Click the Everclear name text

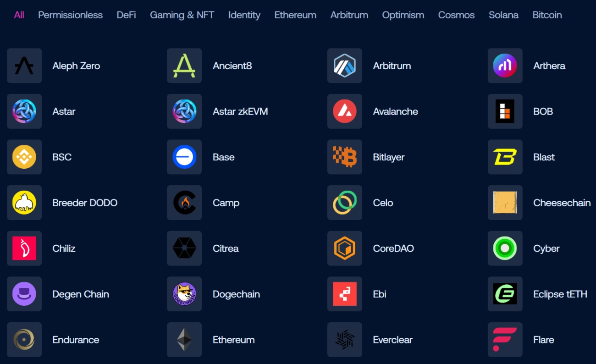pos(393,340)
